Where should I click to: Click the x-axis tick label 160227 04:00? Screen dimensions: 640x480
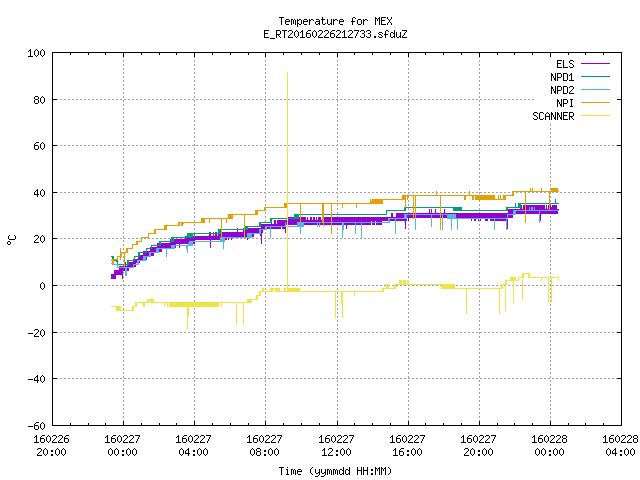[193, 446]
